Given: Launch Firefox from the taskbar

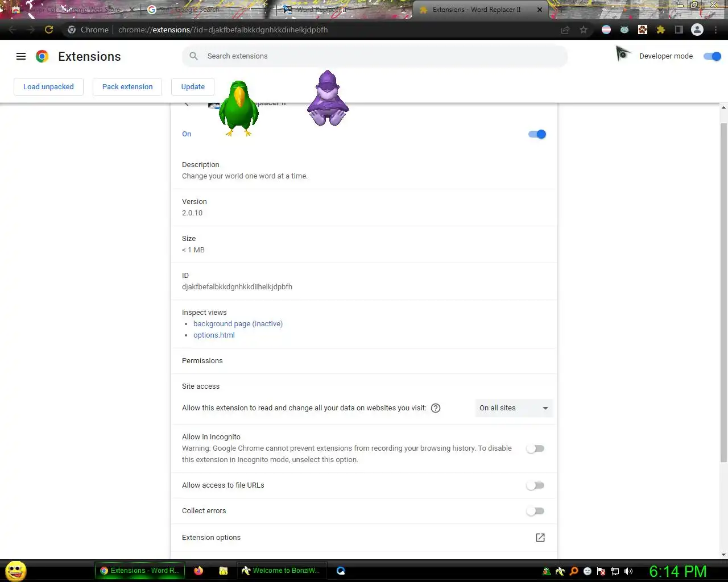Looking at the screenshot, I should coord(198,571).
